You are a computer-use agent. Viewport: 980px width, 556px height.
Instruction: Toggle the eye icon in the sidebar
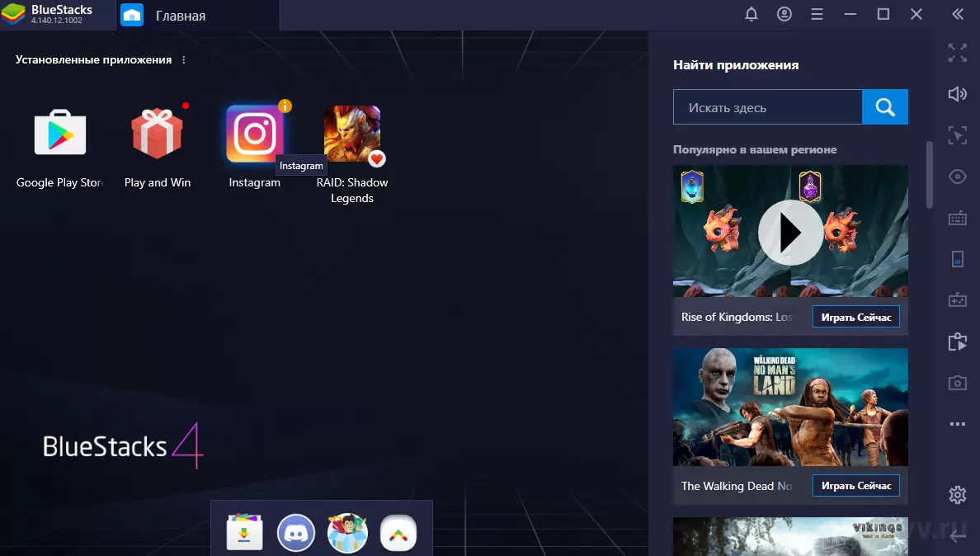coord(958,177)
